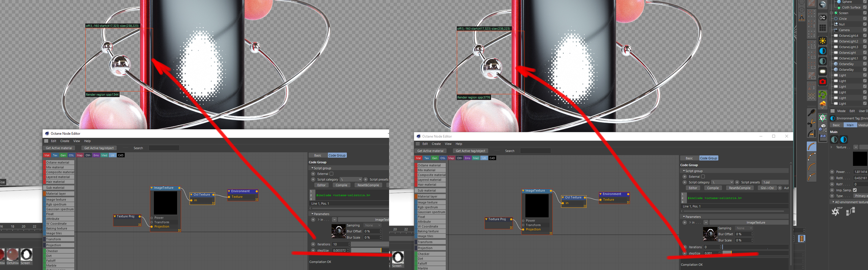Viewport: 868px width, 270px height.
Task: Toggle the Imp. Samp. checkbox
Action: [855, 190]
